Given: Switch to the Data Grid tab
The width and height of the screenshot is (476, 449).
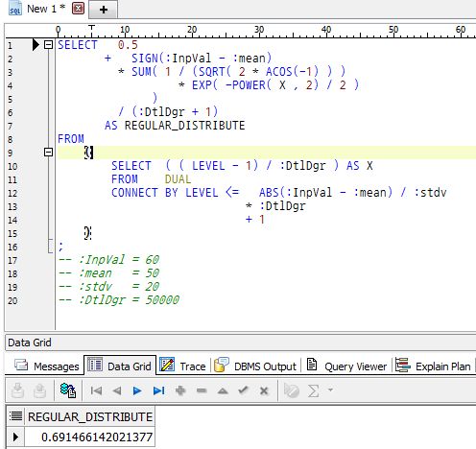Looking at the screenshot, I should [x=120, y=366].
